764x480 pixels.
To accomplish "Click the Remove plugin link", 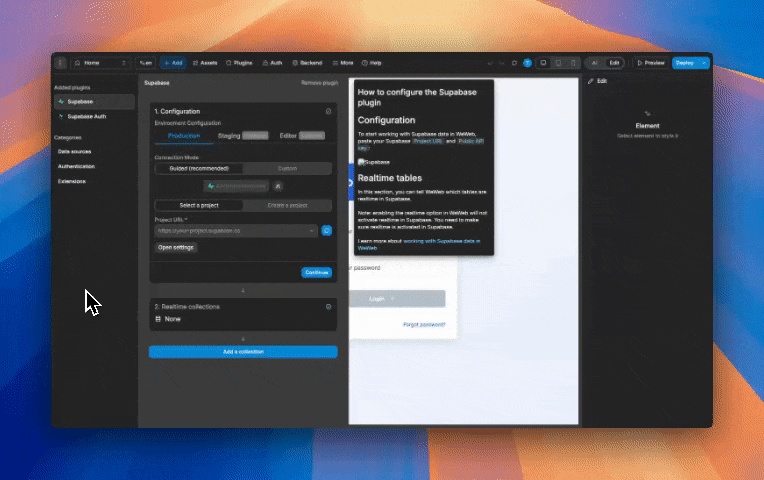I will point(319,83).
